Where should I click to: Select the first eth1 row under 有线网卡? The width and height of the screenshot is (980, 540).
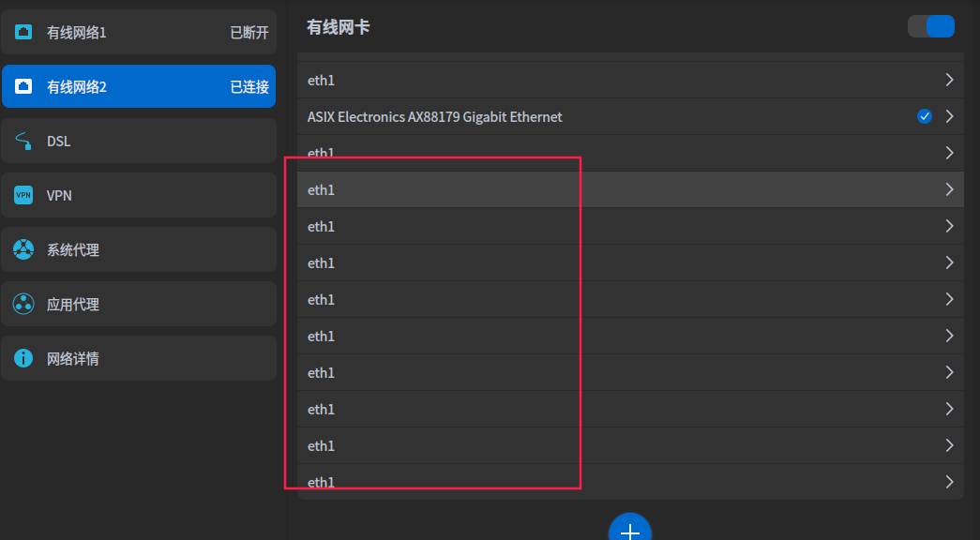(563, 80)
